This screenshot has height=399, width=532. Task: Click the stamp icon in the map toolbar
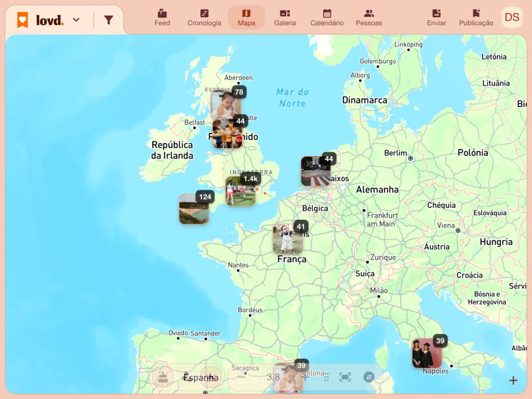tap(163, 377)
